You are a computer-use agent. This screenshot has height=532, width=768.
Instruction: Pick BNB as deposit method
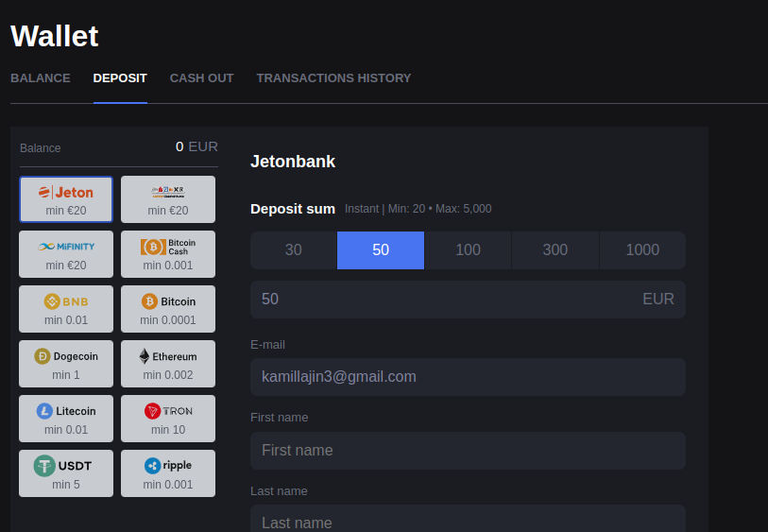click(x=66, y=309)
